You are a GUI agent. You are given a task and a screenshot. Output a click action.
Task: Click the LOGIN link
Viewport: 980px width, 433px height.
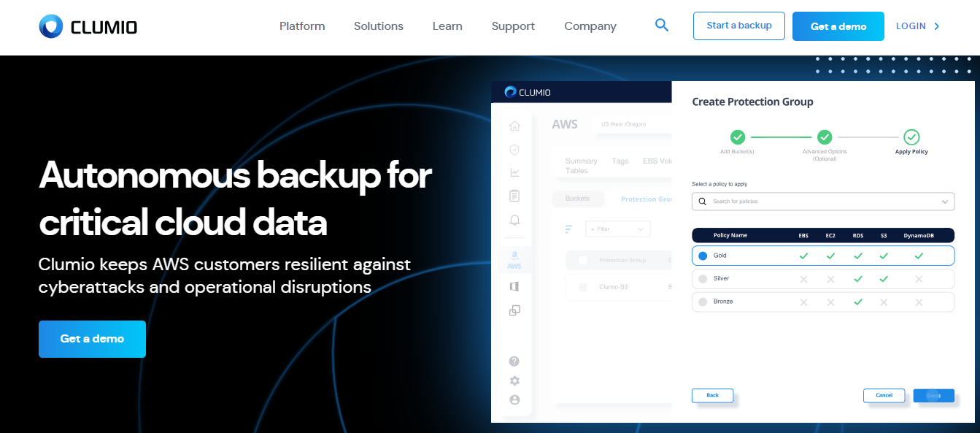click(911, 26)
